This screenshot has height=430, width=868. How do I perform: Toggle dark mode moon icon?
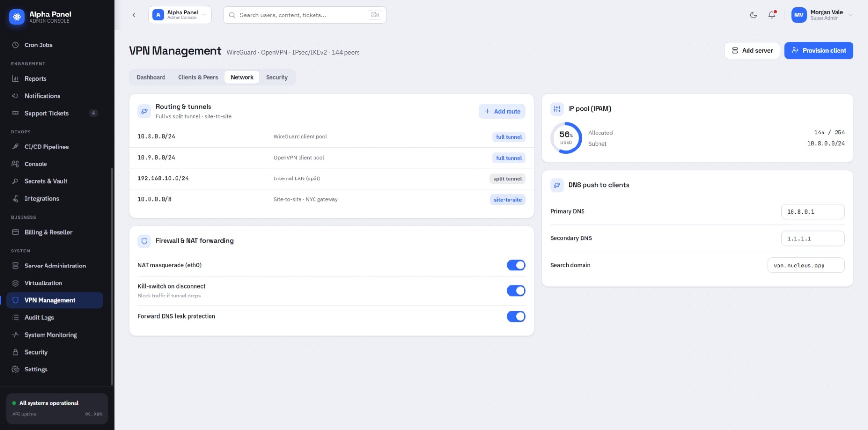click(x=753, y=15)
